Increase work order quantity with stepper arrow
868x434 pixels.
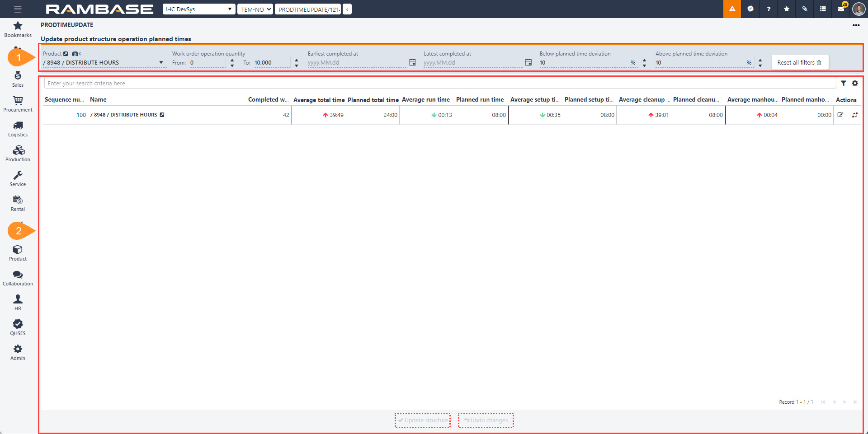pyautogui.click(x=232, y=60)
